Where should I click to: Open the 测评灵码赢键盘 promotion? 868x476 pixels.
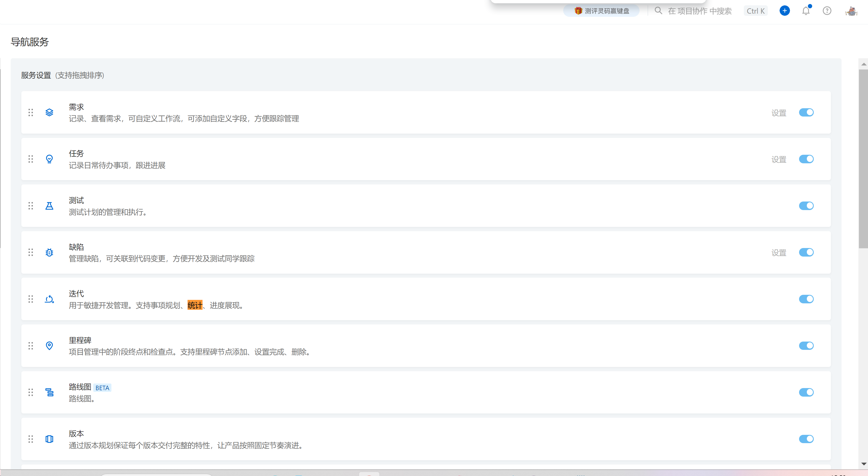pos(601,11)
